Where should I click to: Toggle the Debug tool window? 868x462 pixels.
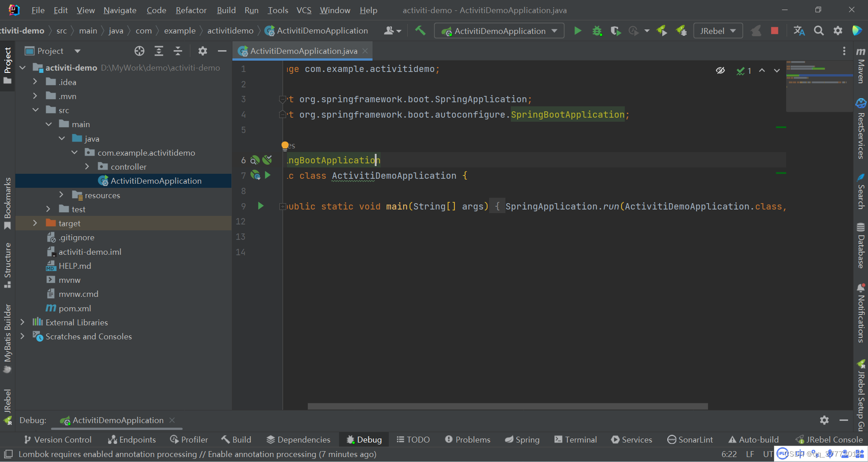pyautogui.click(x=363, y=439)
